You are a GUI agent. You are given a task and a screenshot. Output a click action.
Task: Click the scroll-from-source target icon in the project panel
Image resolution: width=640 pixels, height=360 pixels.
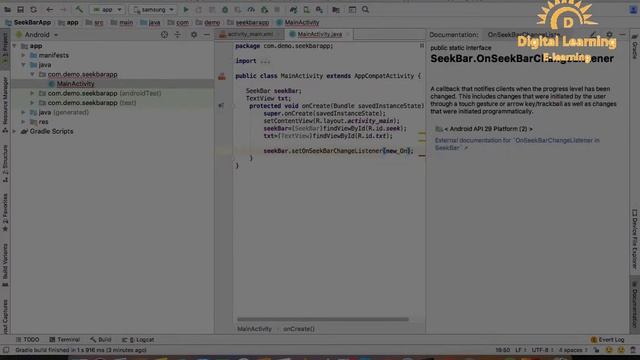[x=164, y=35]
